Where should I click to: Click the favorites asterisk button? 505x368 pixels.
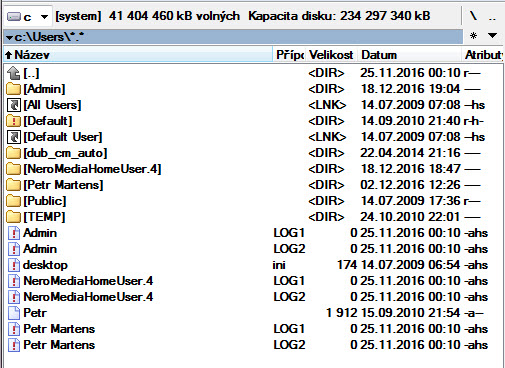click(x=473, y=35)
